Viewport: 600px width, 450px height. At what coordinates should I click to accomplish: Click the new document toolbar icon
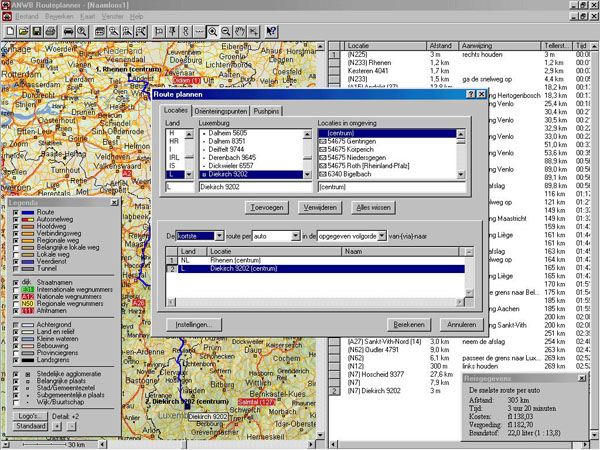tap(9, 32)
